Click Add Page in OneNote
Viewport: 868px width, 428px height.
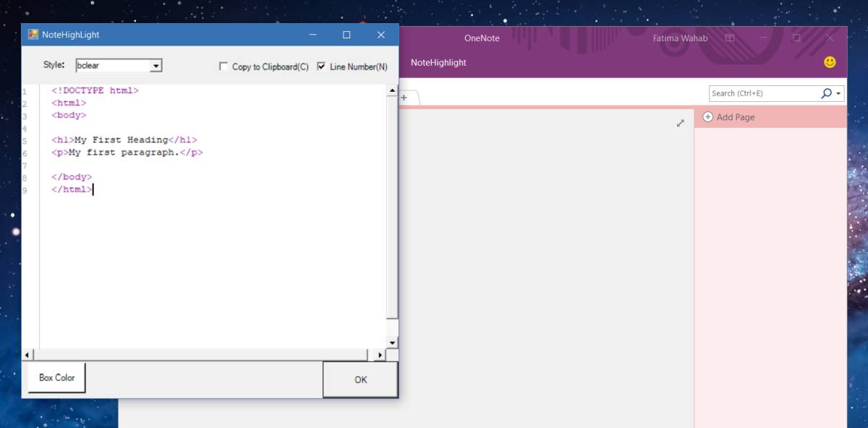728,117
